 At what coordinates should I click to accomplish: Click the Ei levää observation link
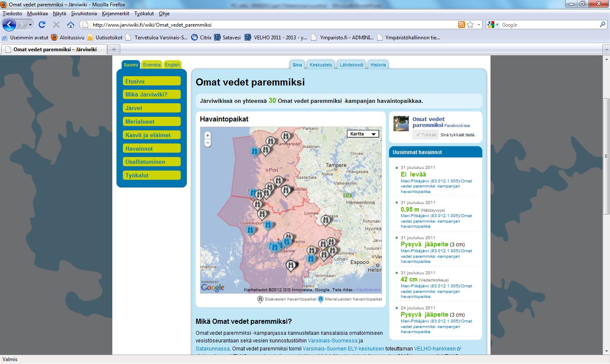tap(413, 174)
